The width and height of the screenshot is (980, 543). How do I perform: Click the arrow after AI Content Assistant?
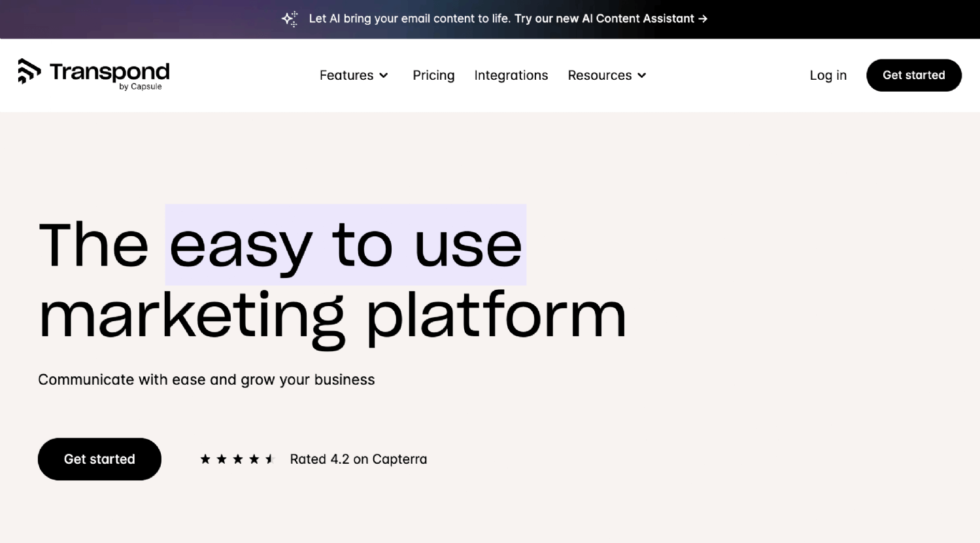click(703, 19)
